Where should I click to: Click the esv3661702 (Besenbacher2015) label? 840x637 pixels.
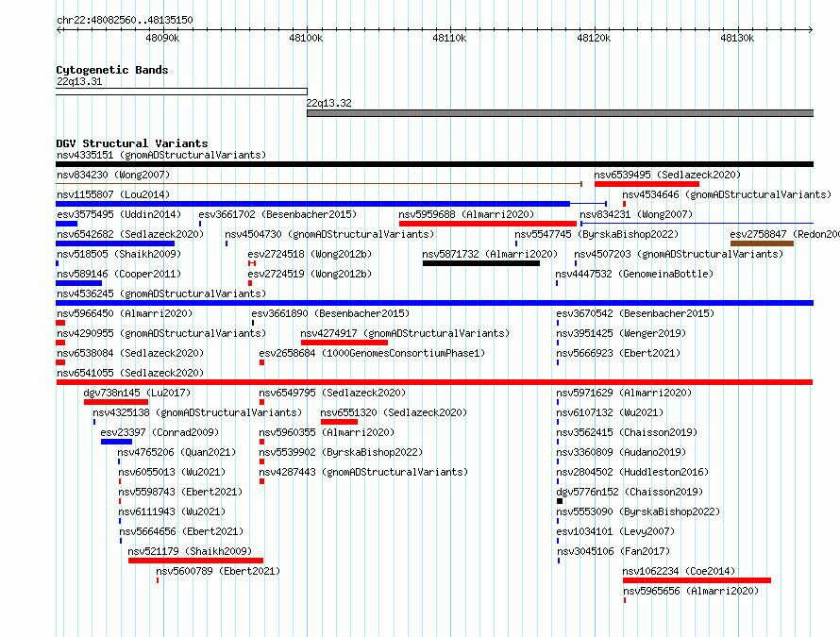tap(277, 214)
